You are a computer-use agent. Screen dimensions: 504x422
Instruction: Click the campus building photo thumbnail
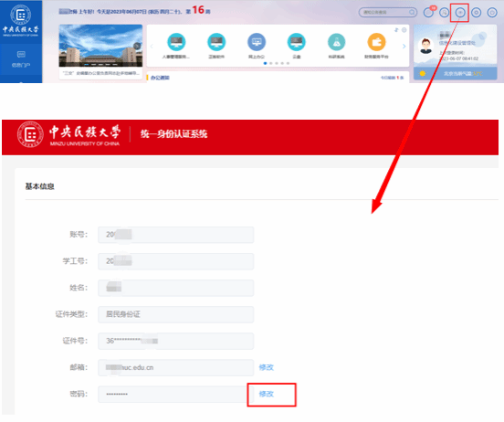pyautogui.click(x=100, y=46)
